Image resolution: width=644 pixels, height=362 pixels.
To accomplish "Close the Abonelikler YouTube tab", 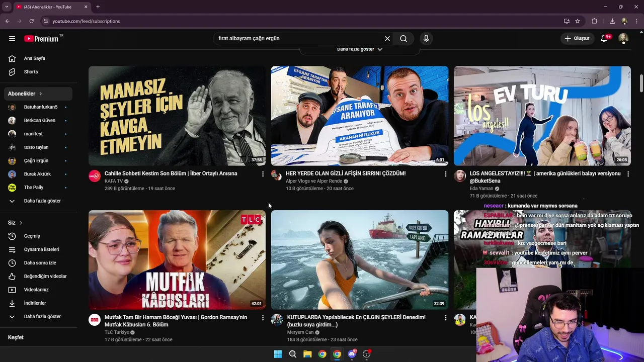I will (x=86, y=7).
